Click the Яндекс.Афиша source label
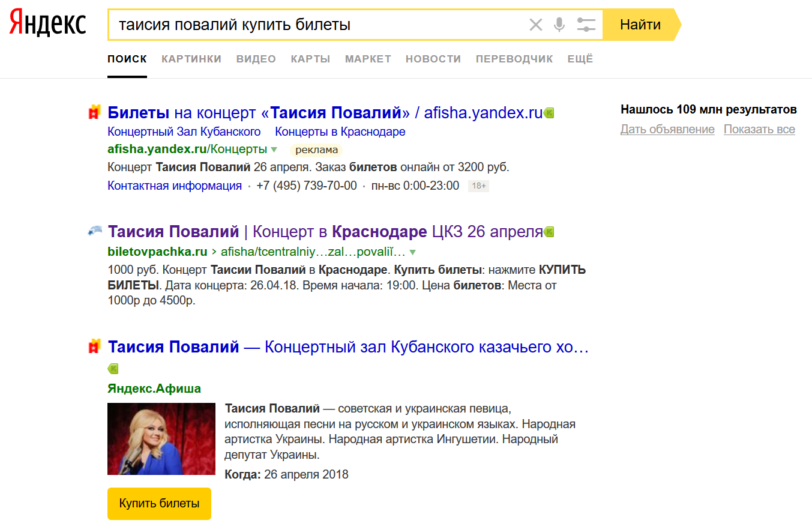Viewport: 812px width, 532px height. coord(154,388)
